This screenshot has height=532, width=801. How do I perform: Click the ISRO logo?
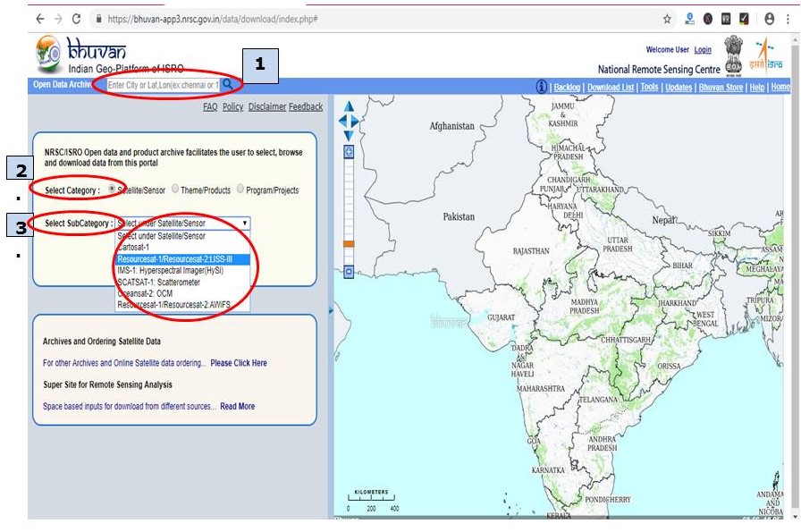(765, 55)
